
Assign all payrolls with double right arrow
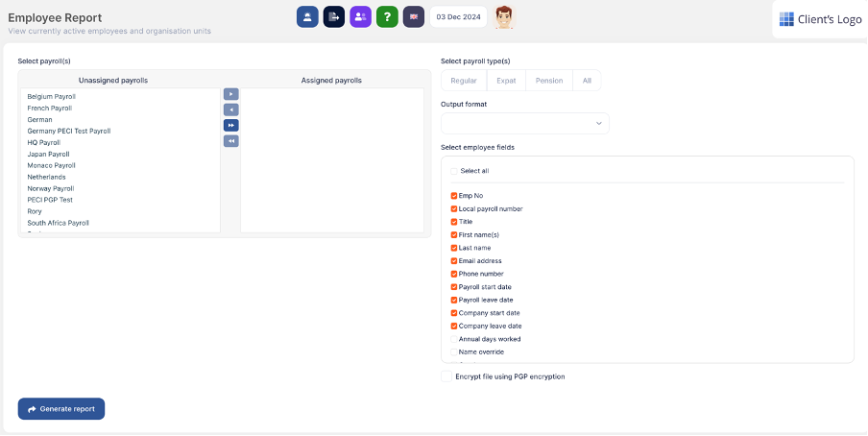click(x=230, y=125)
